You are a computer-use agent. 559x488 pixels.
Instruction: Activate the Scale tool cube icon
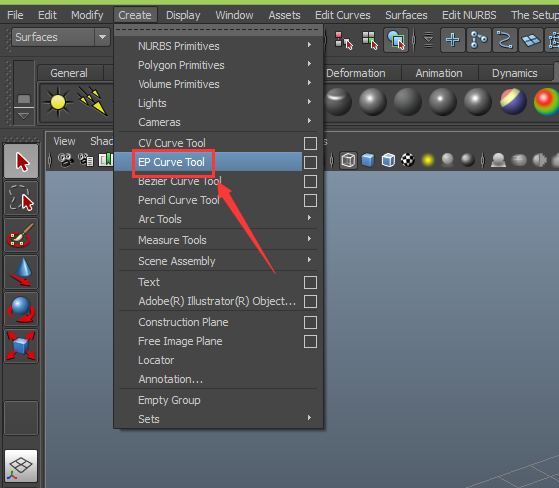pos(21,346)
